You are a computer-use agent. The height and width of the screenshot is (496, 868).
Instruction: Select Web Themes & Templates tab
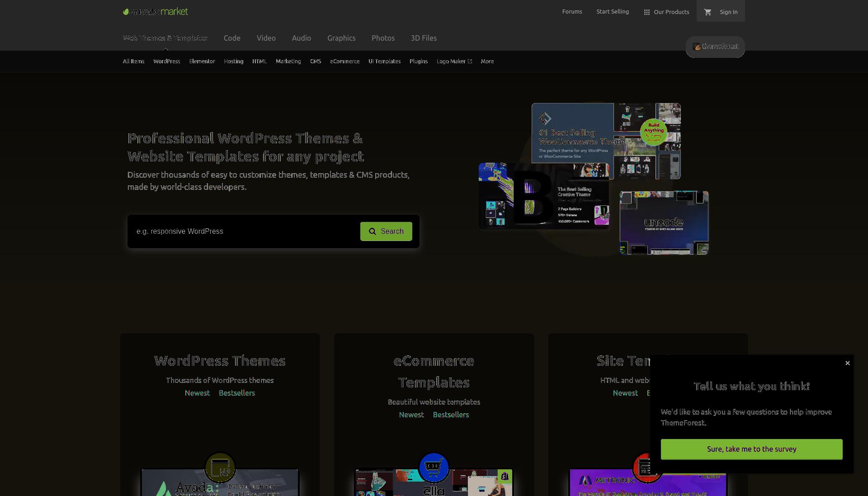coord(165,38)
